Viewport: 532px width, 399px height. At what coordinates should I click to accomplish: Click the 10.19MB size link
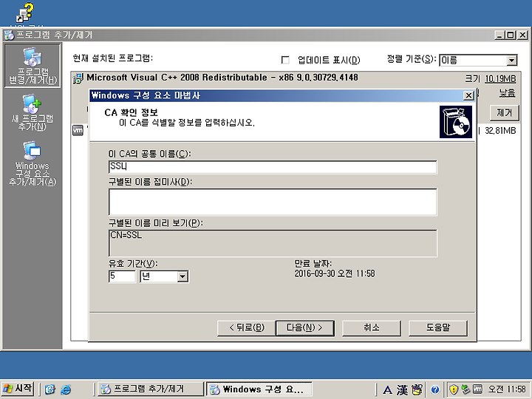[x=500, y=79]
